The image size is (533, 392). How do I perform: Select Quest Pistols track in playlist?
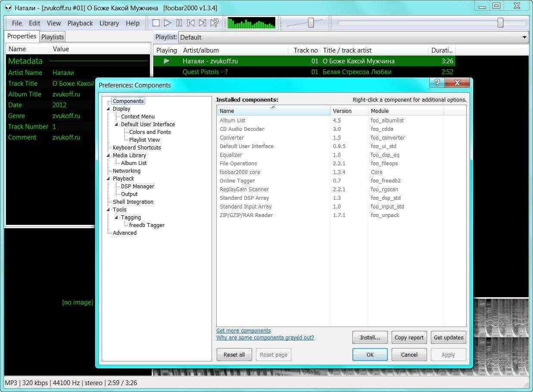[304, 72]
